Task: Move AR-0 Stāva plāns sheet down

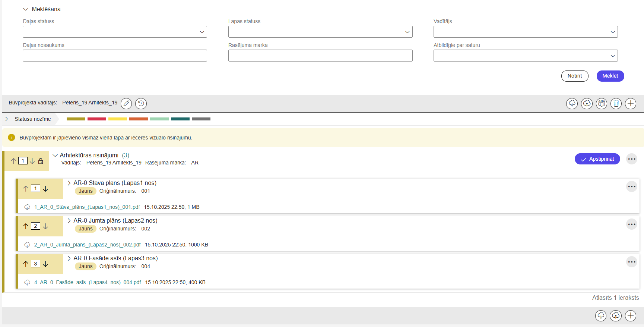Action: tap(45, 189)
